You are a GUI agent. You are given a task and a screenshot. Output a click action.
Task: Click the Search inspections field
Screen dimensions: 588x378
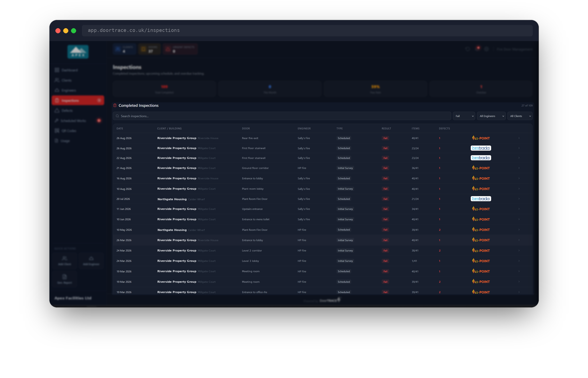tap(282, 116)
